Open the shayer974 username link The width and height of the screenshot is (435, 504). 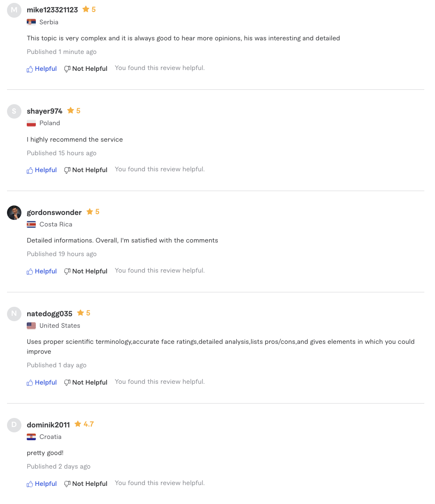click(44, 111)
